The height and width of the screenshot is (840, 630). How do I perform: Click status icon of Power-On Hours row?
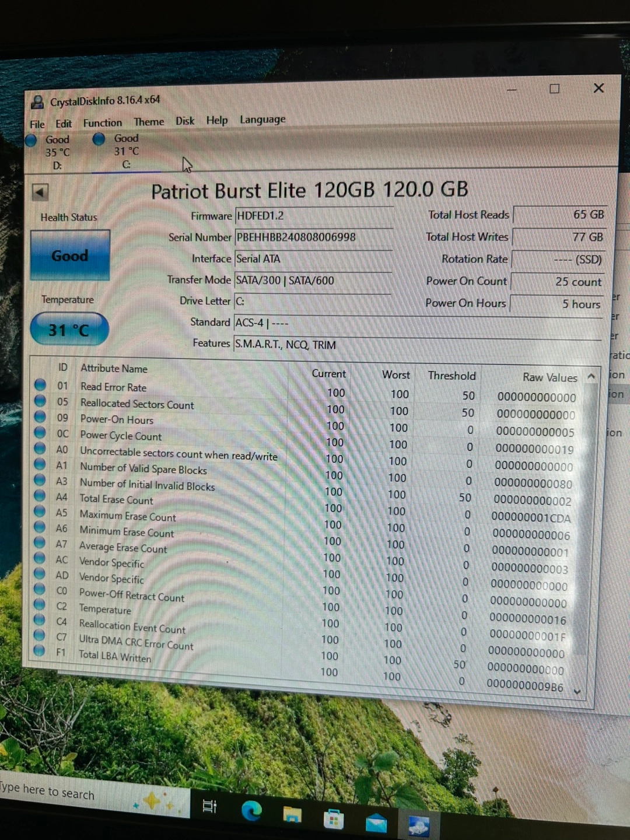pyautogui.click(x=40, y=416)
